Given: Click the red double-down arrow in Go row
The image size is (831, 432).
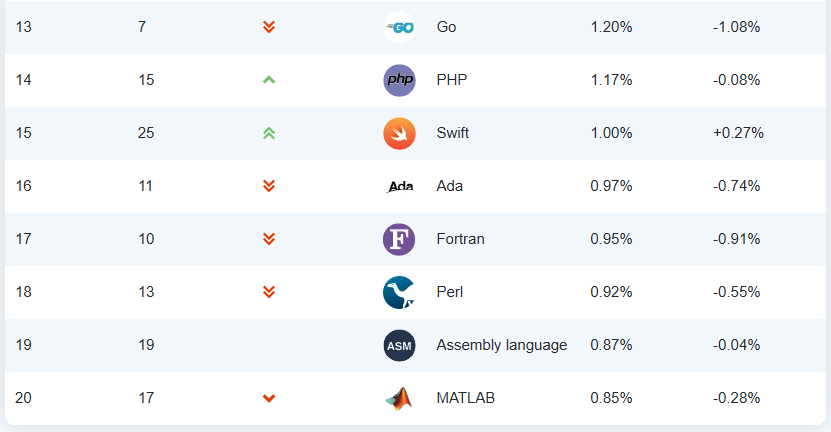Looking at the screenshot, I should coord(269,27).
